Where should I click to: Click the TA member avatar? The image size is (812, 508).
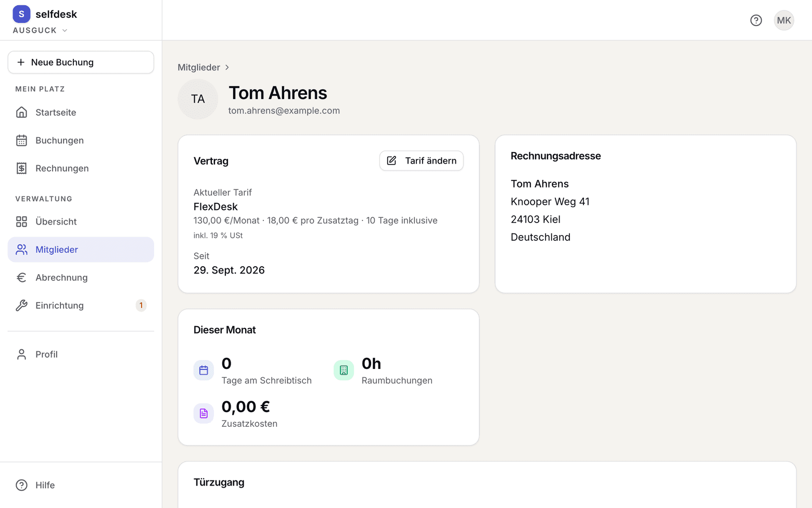tap(198, 99)
